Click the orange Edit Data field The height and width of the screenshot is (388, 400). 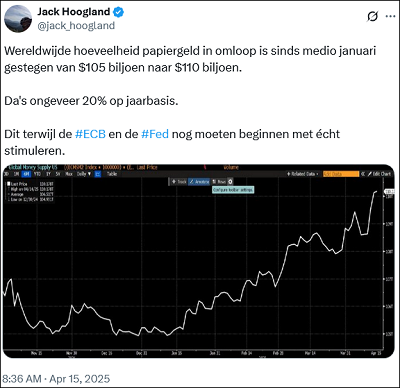tap(341, 174)
